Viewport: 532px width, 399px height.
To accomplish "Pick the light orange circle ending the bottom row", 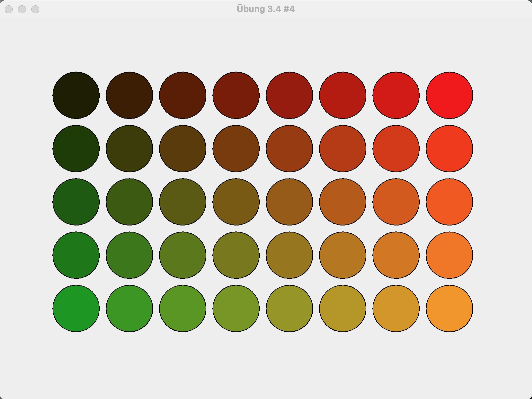I will (x=449, y=308).
